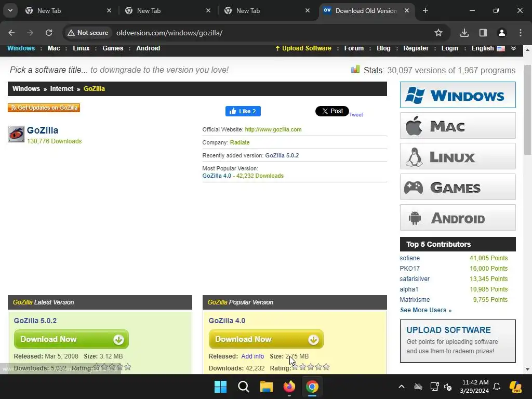Open contributor sofiane profile
The height and width of the screenshot is (399, 532).
pyautogui.click(x=409, y=258)
